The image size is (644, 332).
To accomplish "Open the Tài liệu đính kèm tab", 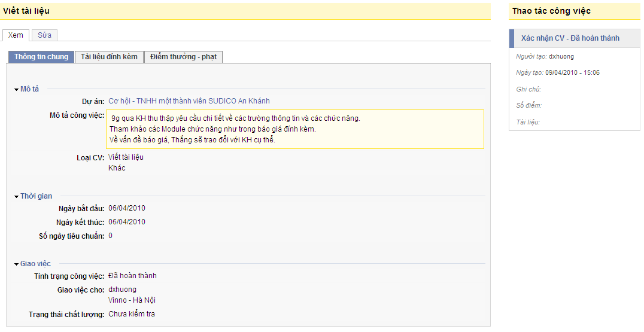I will 109,57.
